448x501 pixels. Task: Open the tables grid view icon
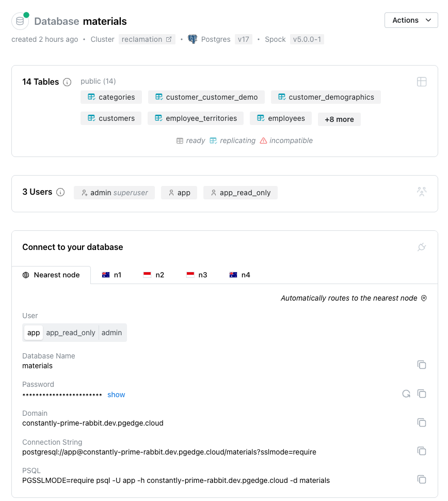point(422,82)
